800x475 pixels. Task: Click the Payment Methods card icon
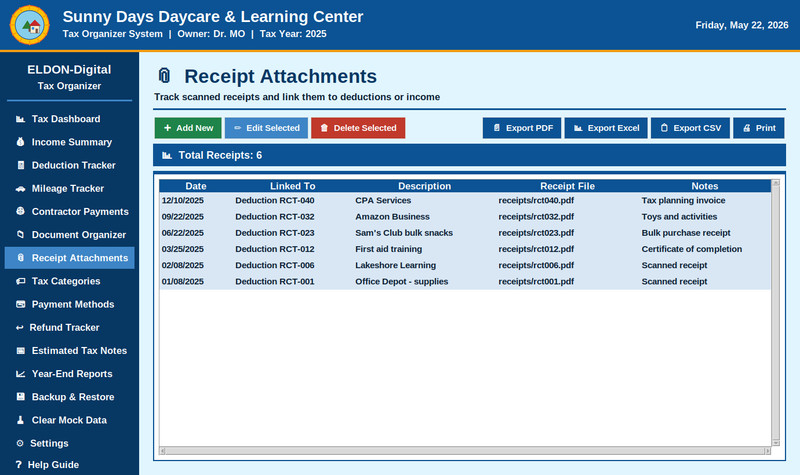click(x=20, y=304)
